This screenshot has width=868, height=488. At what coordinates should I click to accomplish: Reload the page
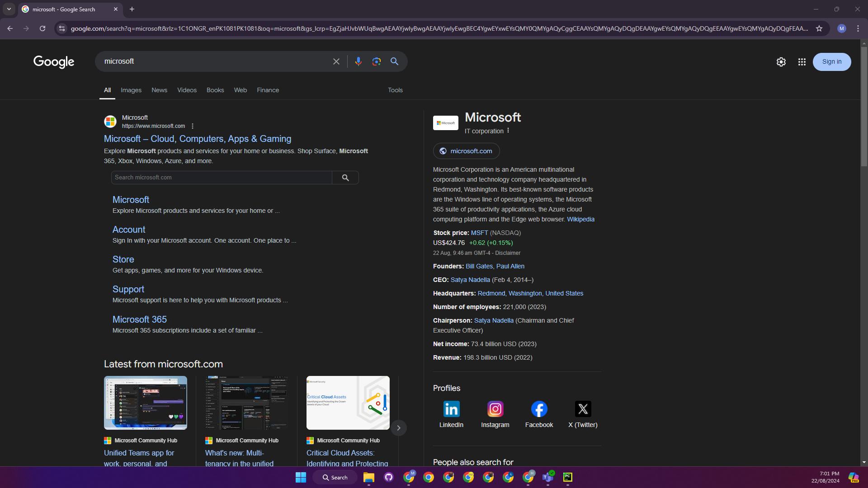[42, 28]
